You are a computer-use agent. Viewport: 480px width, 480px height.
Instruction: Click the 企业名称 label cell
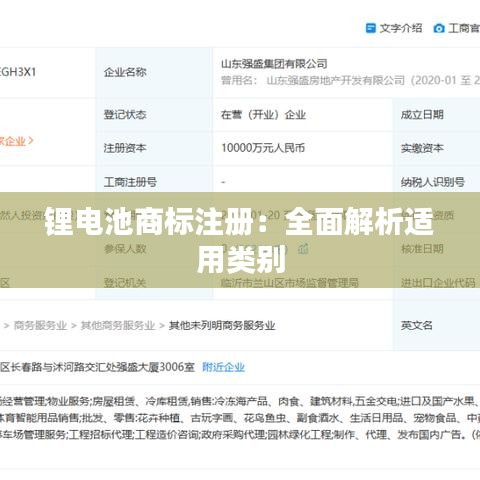pos(154,72)
